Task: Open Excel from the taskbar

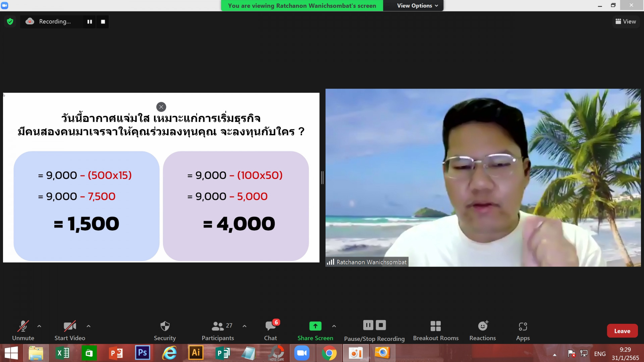Action: [x=63, y=353]
